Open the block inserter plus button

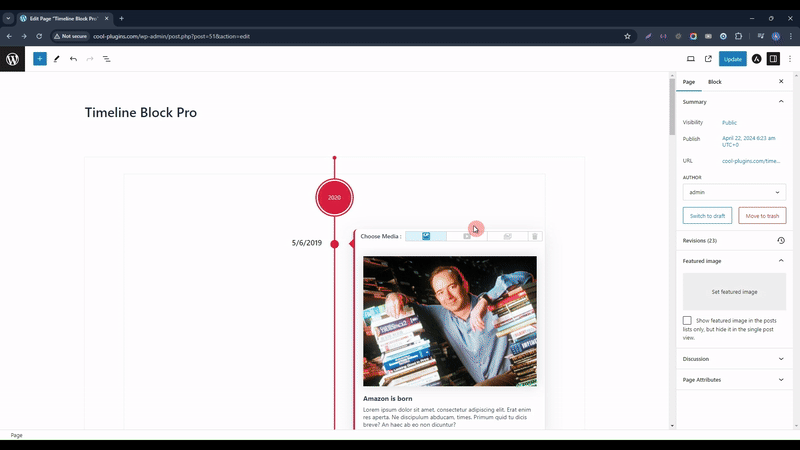(x=40, y=59)
